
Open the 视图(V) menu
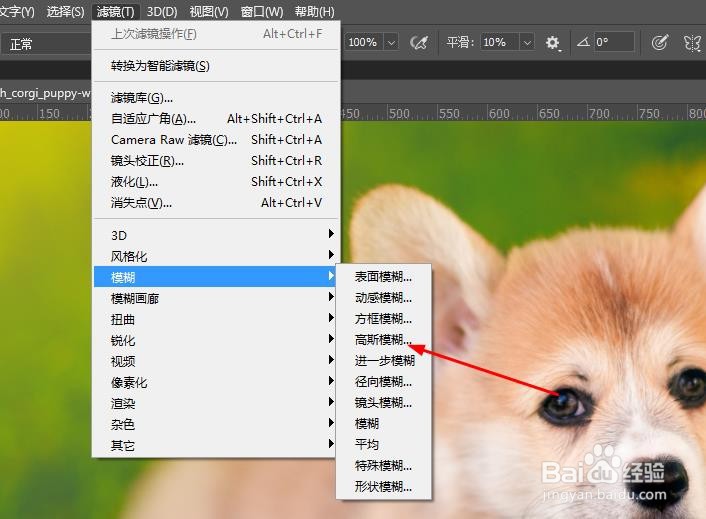click(x=209, y=11)
